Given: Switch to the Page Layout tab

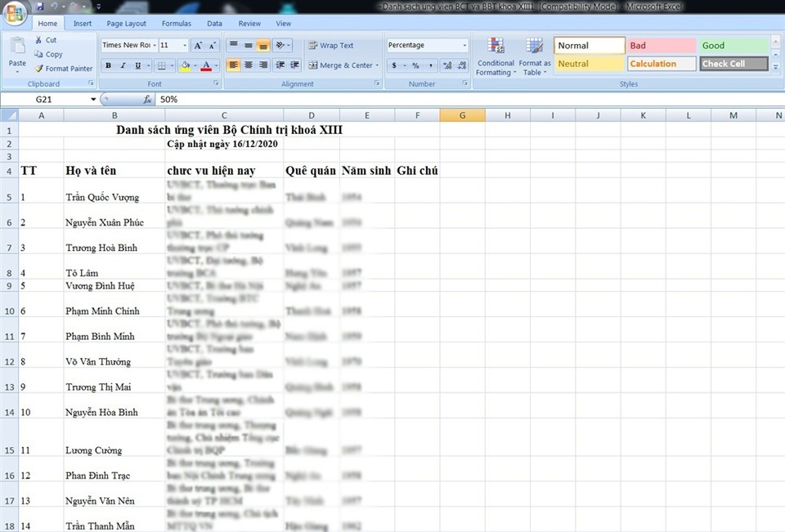Looking at the screenshot, I should (126, 24).
